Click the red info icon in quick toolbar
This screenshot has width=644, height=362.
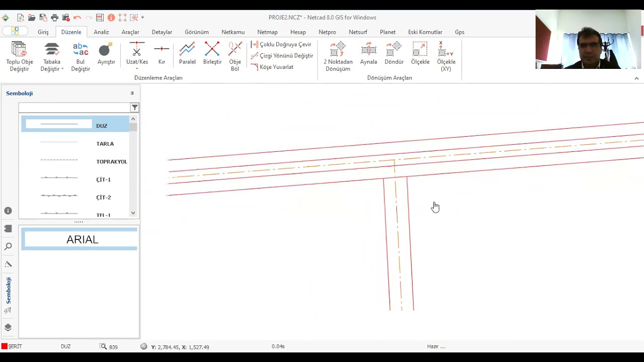(x=111, y=18)
